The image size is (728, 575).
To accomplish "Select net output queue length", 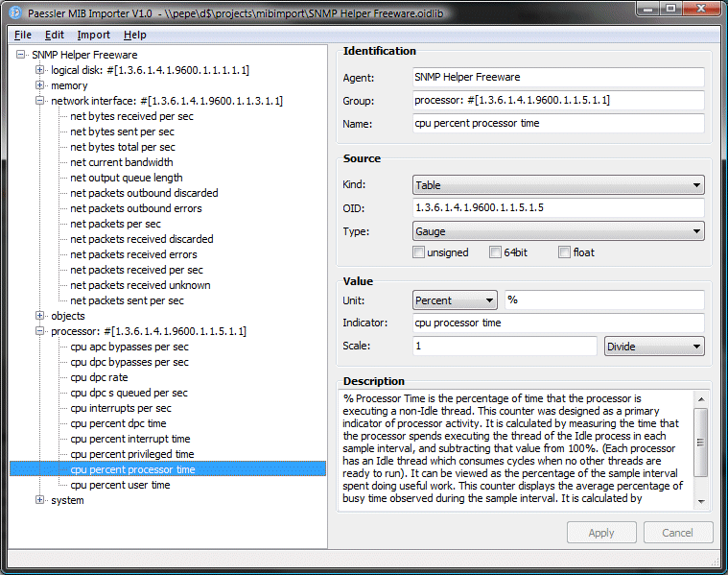I will coord(127,178).
